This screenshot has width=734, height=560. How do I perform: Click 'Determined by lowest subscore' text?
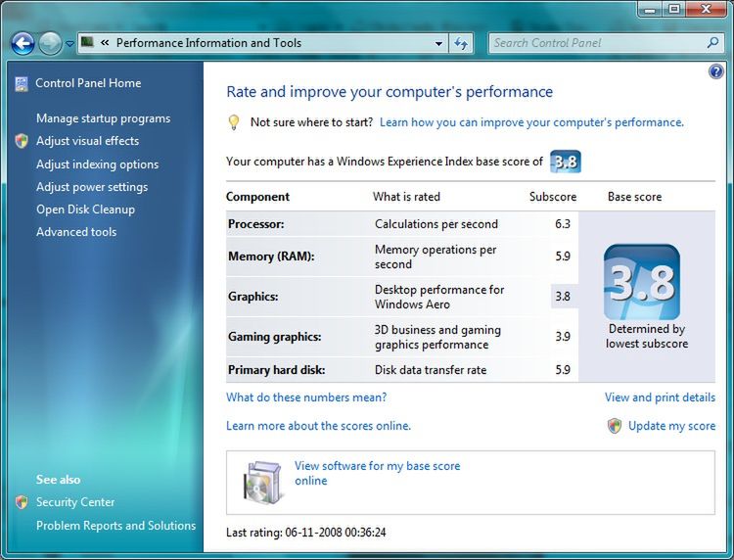(x=647, y=336)
